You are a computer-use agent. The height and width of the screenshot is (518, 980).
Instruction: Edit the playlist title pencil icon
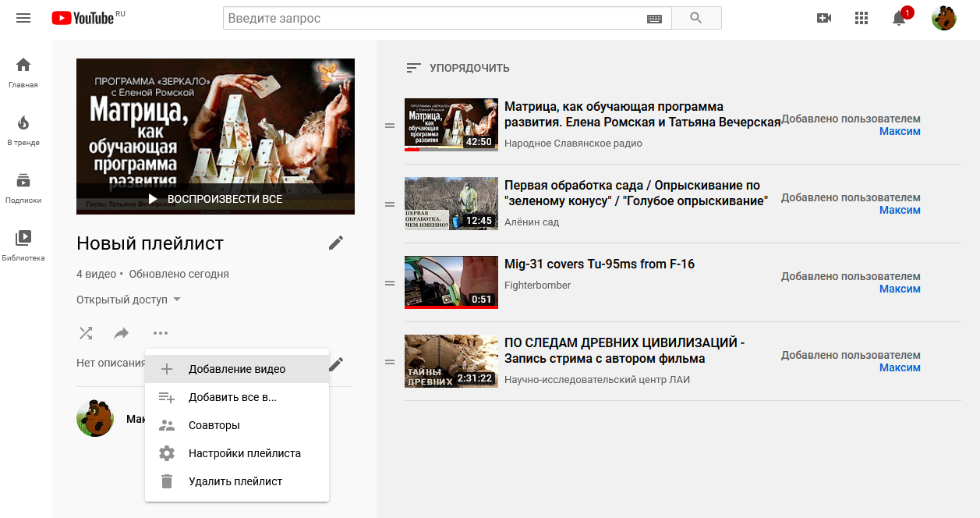coord(336,243)
